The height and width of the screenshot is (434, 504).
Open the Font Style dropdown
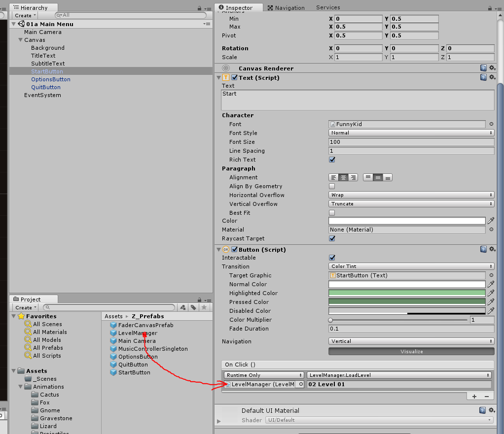(412, 133)
